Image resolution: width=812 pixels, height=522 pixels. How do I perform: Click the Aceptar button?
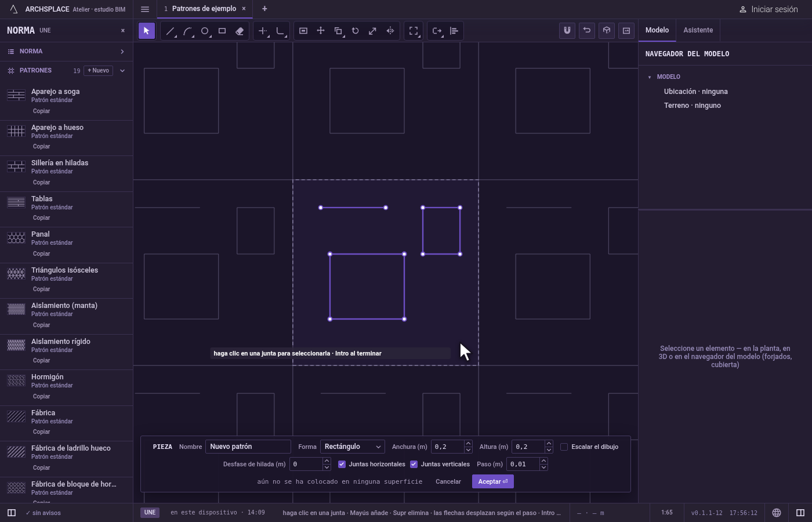(493, 481)
